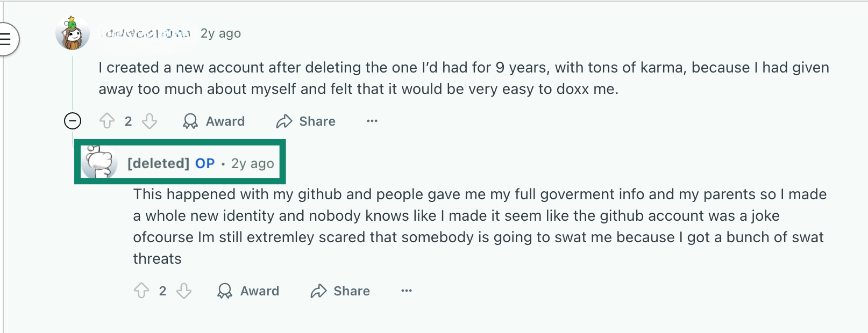Click the 2y ago timestamp on the OP reply
Image resolution: width=868 pixels, height=333 pixels.
(252, 163)
